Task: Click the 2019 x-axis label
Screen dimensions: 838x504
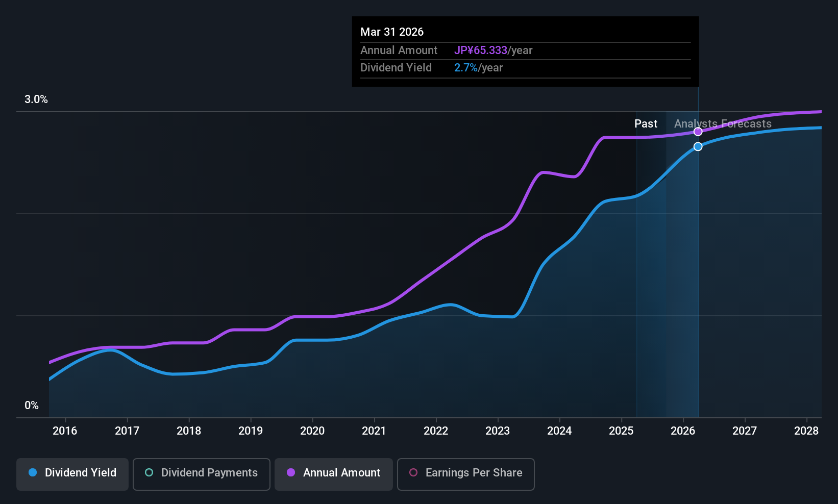Action: click(251, 431)
